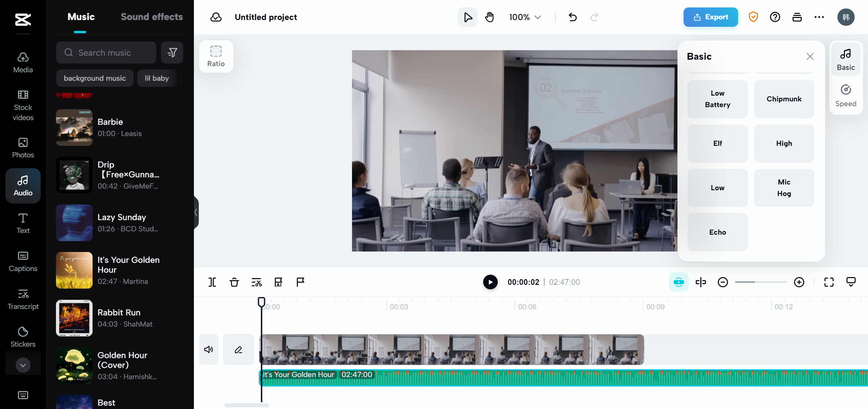
Task: Open the Text panel in sidebar
Action: click(x=23, y=222)
